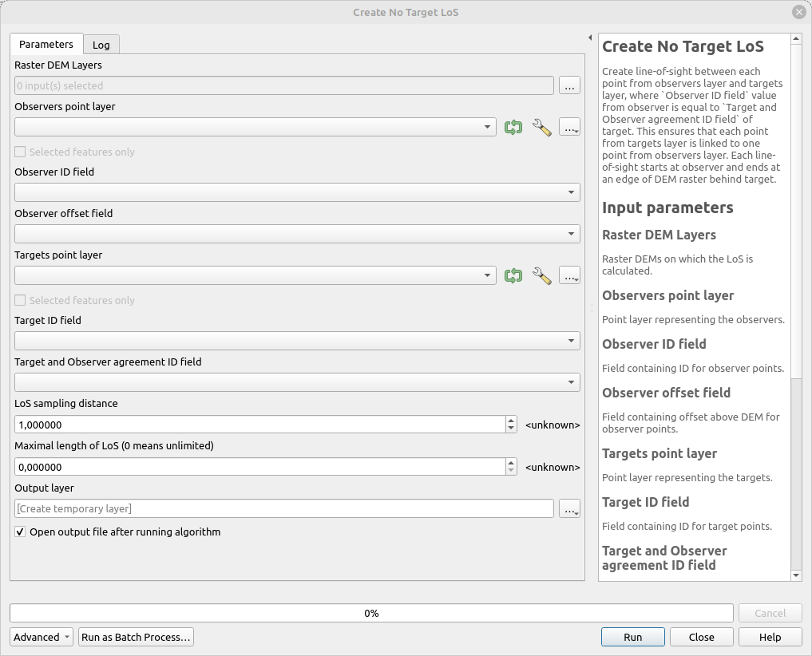Open advanced options wrench for Targets point layer
The image size is (812, 656).
(542, 275)
